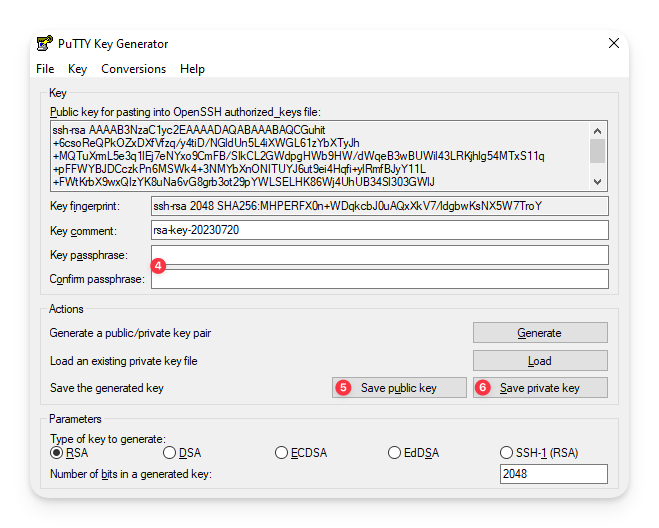Click the public key box scrollbar thumb

[x=598, y=151]
